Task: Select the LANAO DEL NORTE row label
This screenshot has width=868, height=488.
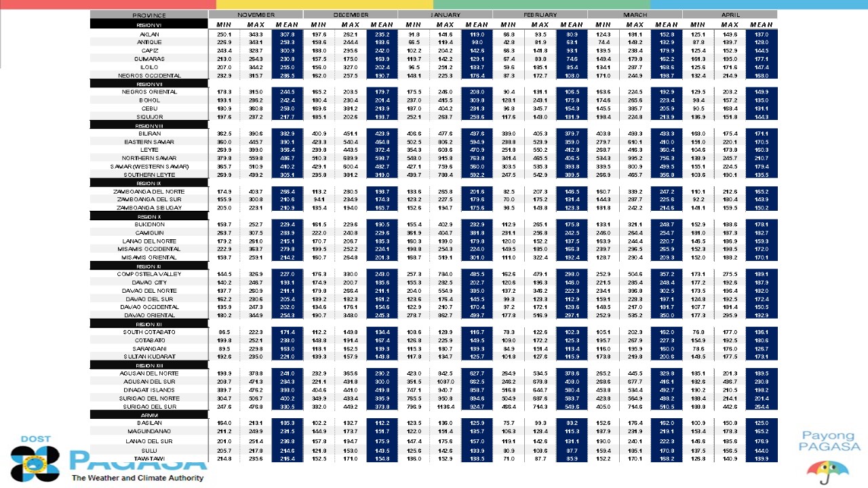Action: 149,241
